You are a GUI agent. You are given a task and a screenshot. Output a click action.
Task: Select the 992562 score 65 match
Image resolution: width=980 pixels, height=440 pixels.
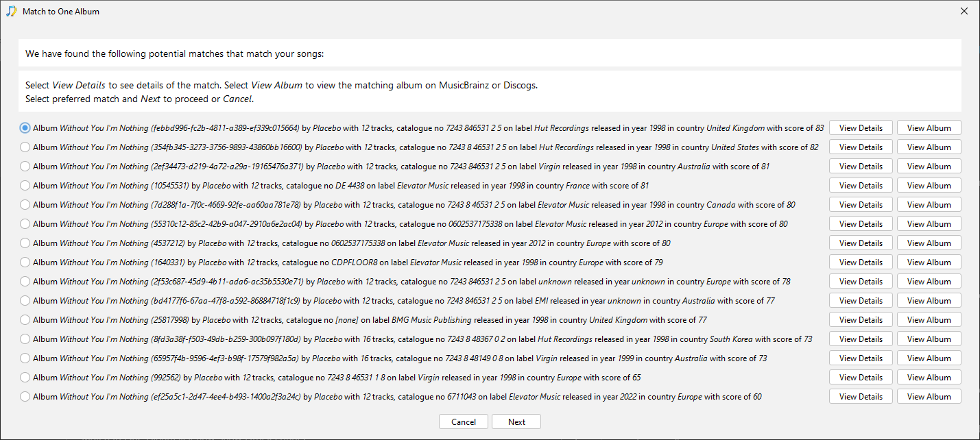click(x=25, y=378)
